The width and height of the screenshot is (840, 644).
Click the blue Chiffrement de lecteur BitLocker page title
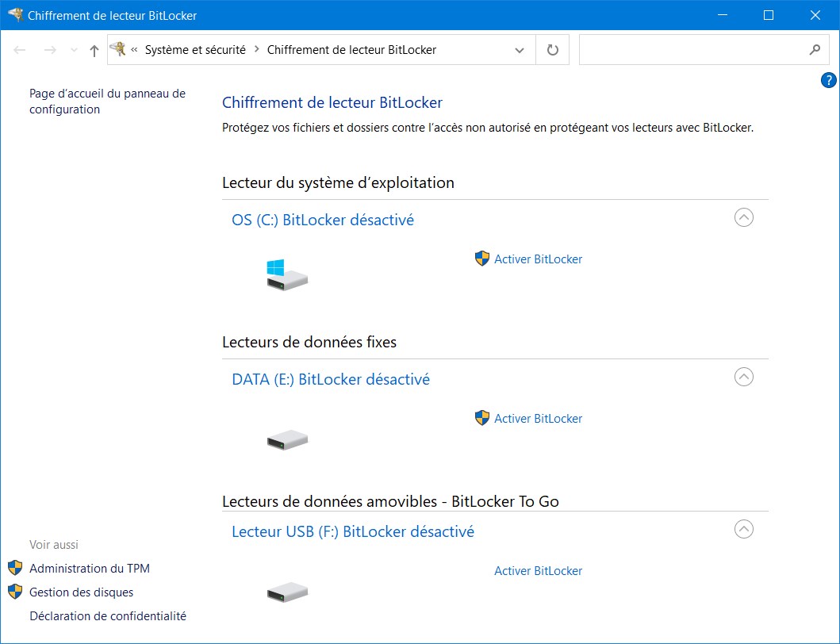point(332,102)
